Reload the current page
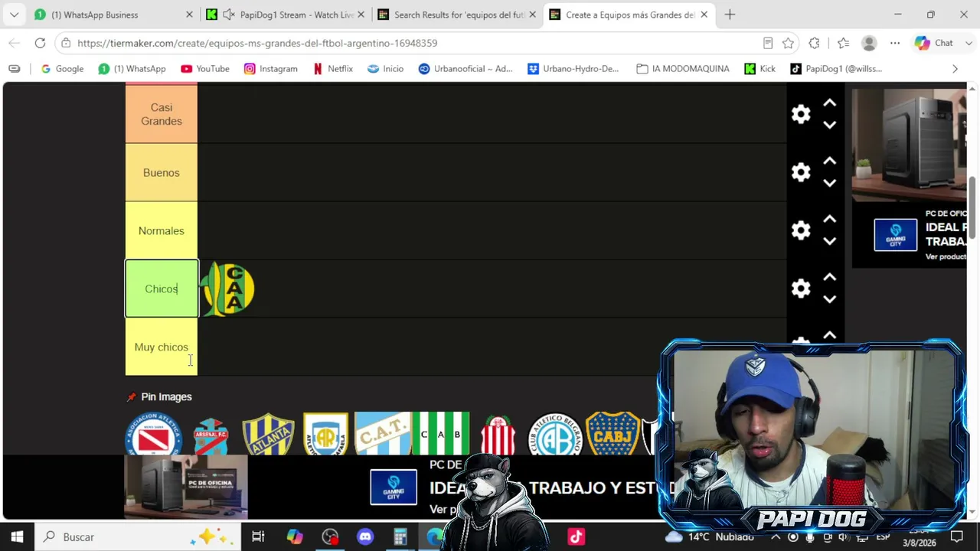The width and height of the screenshot is (980, 551). [x=40, y=43]
